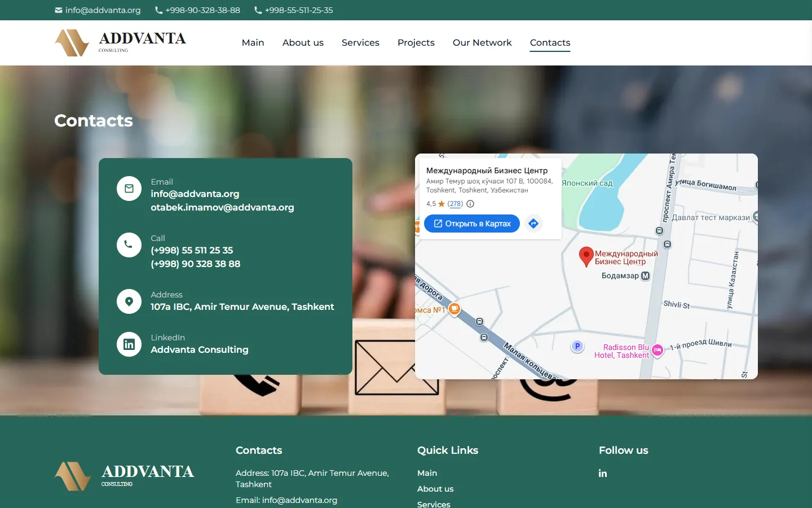Click the Address location pin icon
The height and width of the screenshot is (508, 812).
(x=129, y=301)
